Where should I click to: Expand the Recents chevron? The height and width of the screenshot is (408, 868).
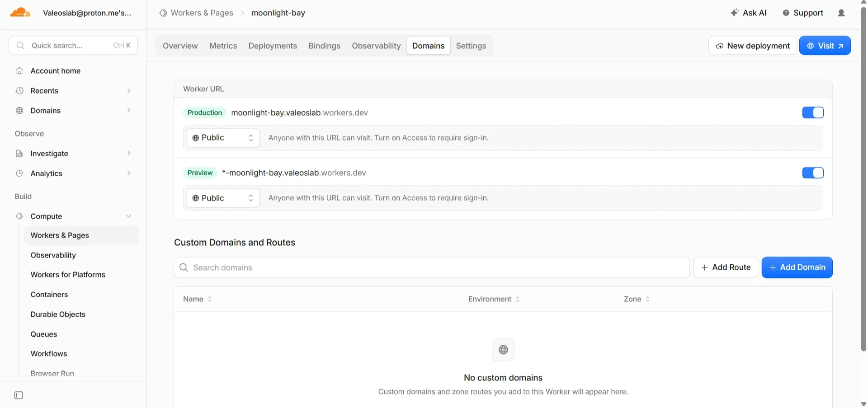pos(129,91)
